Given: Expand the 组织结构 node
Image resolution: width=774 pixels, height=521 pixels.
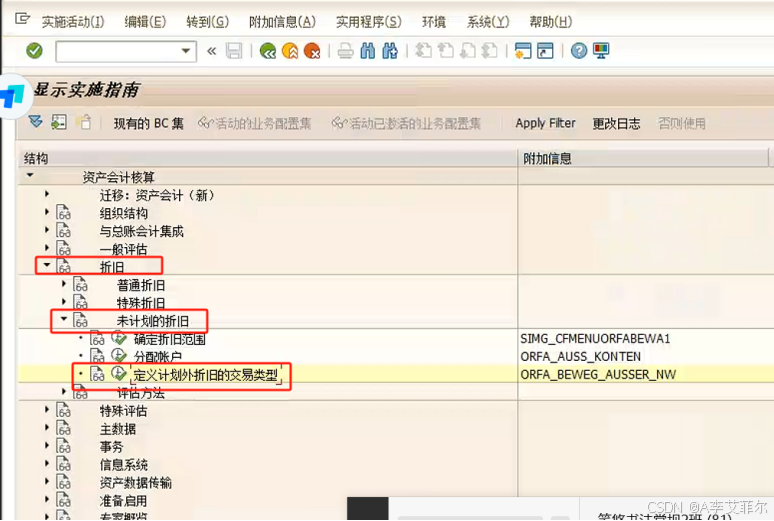Looking at the screenshot, I should 47,212.
